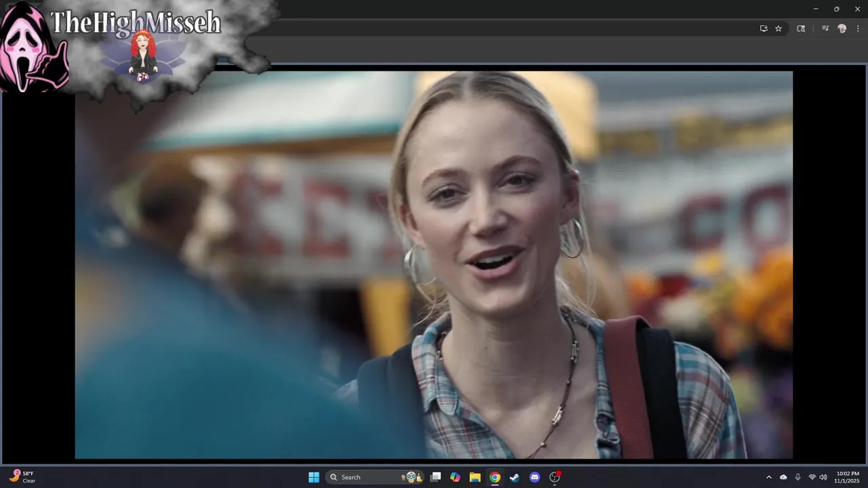Open the volume speaker icon
868x488 pixels.
click(x=823, y=477)
